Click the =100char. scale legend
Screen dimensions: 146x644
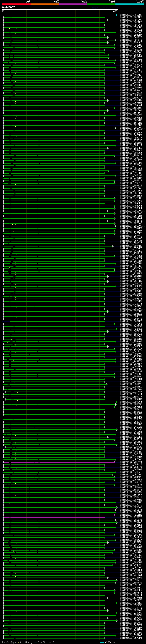(x=109, y=642)
